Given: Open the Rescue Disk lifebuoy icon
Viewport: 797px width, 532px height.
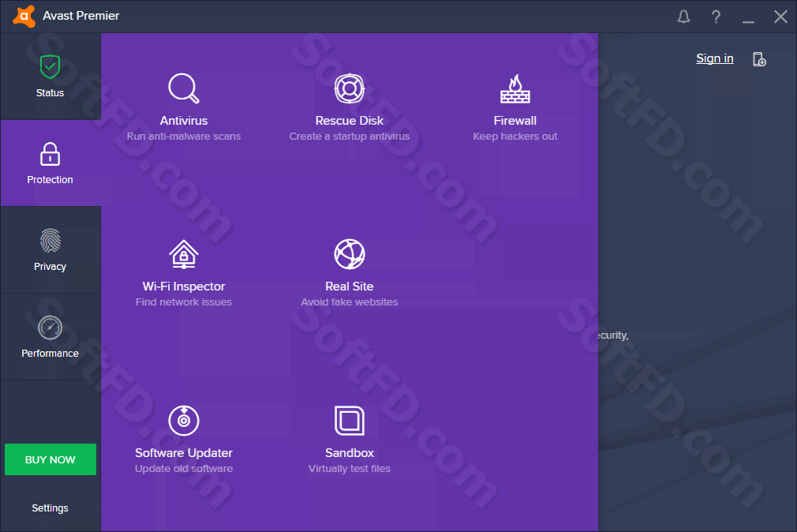Looking at the screenshot, I should point(350,88).
